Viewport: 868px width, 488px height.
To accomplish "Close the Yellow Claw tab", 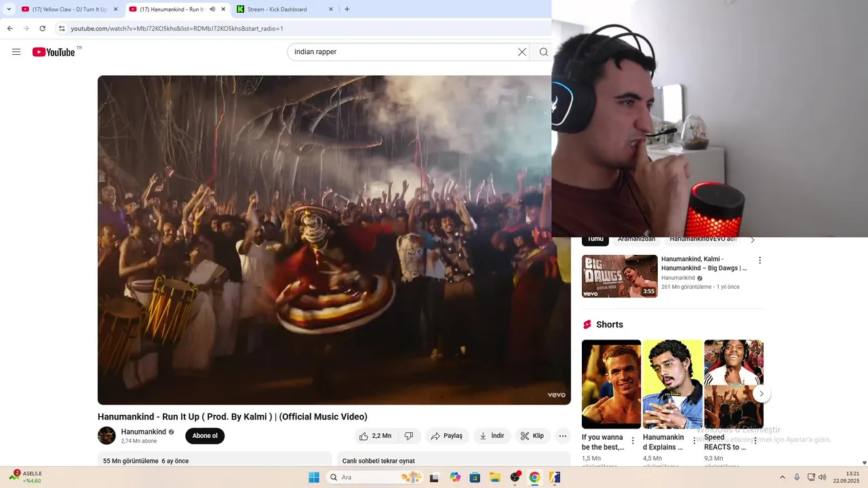I will click(x=115, y=9).
